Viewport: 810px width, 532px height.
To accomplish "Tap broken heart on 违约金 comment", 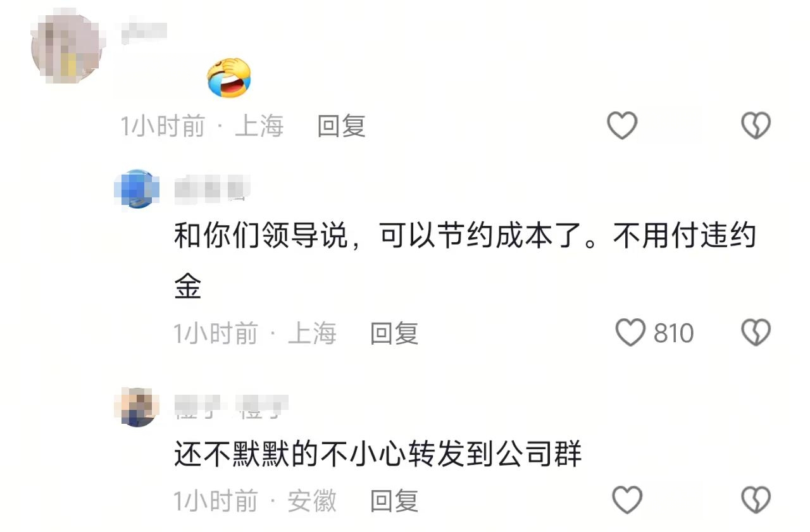I will point(756,333).
